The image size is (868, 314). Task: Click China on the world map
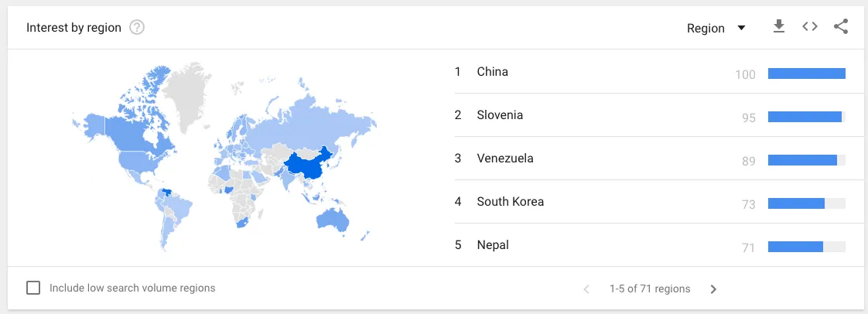pyautogui.click(x=307, y=165)
